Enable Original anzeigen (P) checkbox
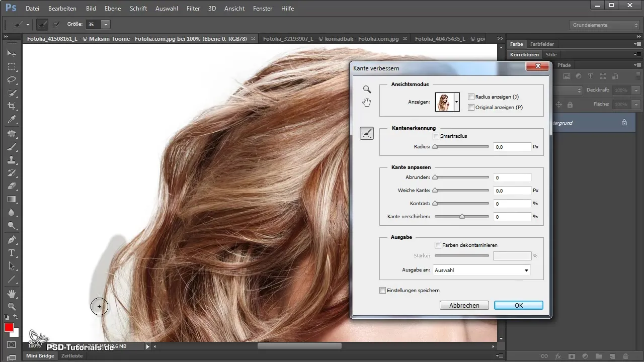 471,107
